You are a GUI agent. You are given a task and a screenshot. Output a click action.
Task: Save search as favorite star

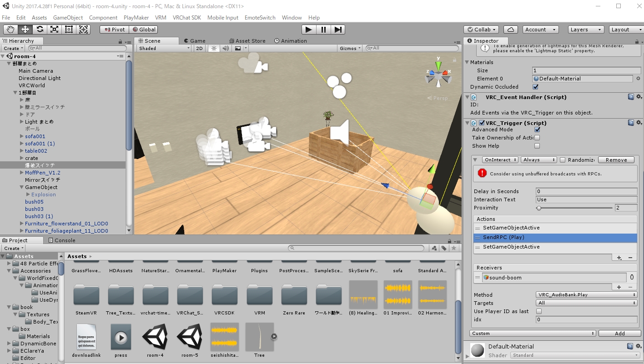453,248
